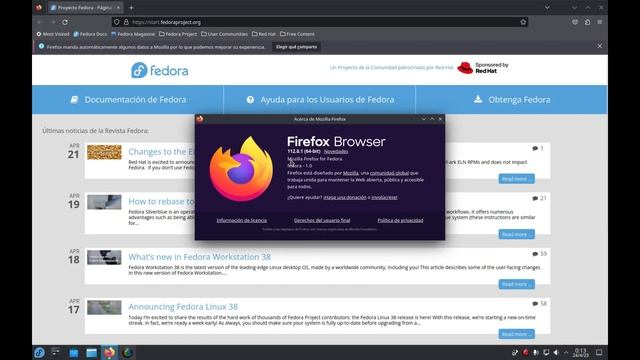Open Documentación de Fedora section
This screenshot has width=640, height=360.
click(x=128, y=100)
